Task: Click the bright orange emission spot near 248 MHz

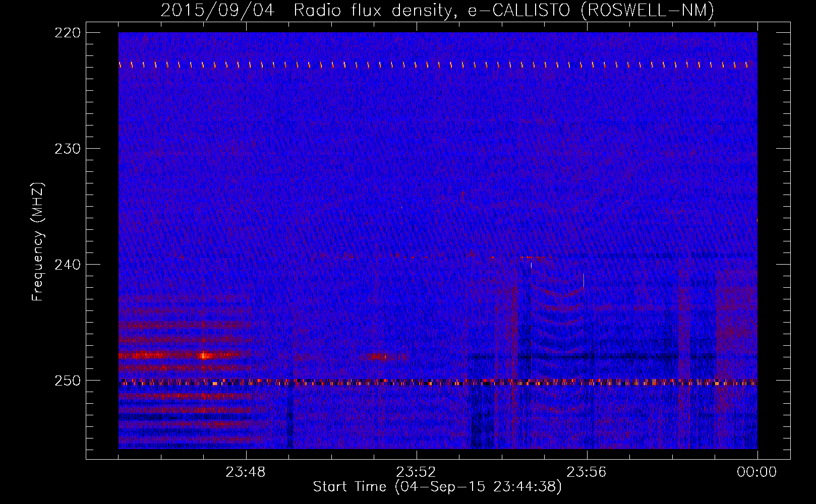Action: (x=203, y=355)
